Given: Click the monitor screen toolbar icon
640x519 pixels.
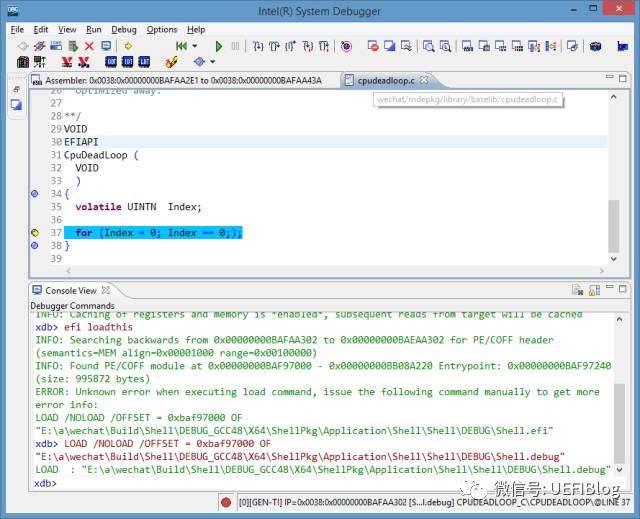Looking at the screenshot, I should tap(106, 46).
